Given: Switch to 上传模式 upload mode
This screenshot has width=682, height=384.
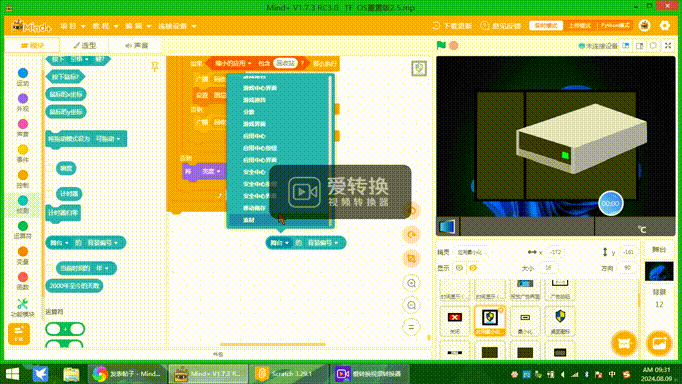Looking at the screenshot, I should click(580, 26).
